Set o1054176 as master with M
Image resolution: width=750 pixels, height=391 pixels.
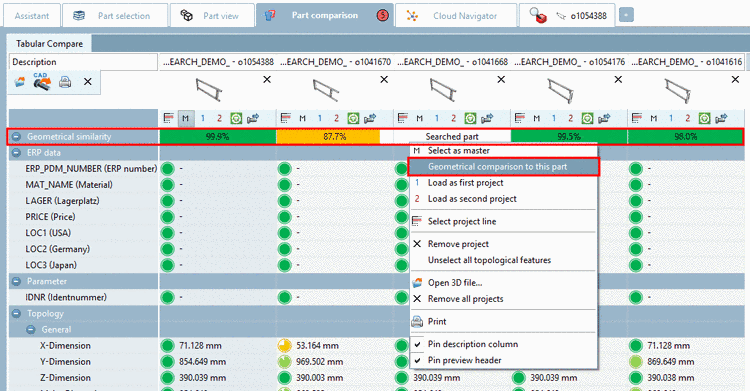[x=537, y=118]
